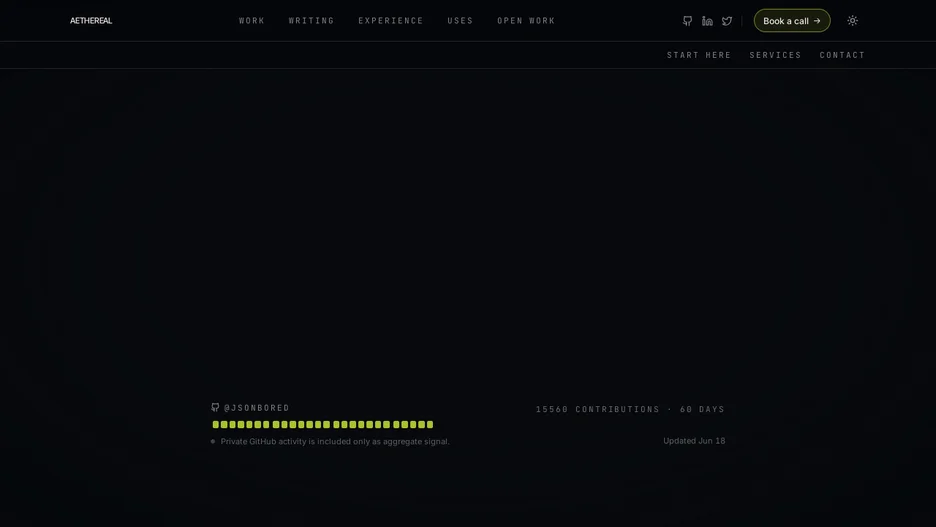Click the last green contribution square
This screenshot has width=936, height=527.
[x=430, y=424]
